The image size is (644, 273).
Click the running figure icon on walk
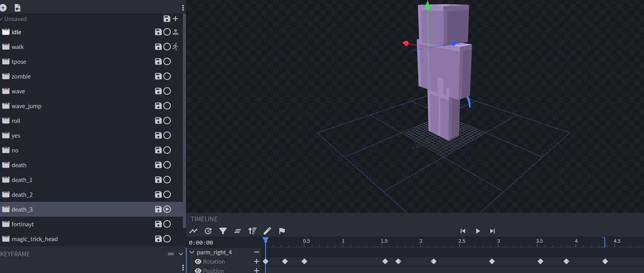pos(175,47)
